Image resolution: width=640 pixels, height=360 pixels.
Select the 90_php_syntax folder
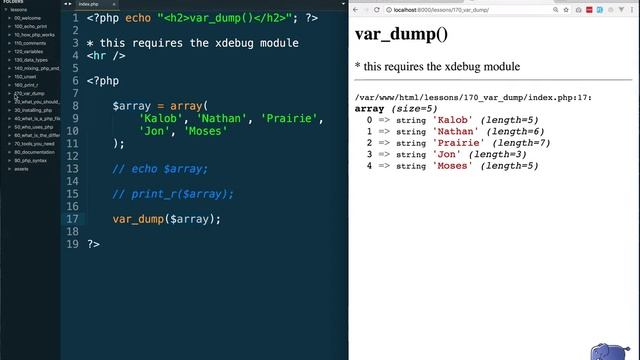(31, 160)
